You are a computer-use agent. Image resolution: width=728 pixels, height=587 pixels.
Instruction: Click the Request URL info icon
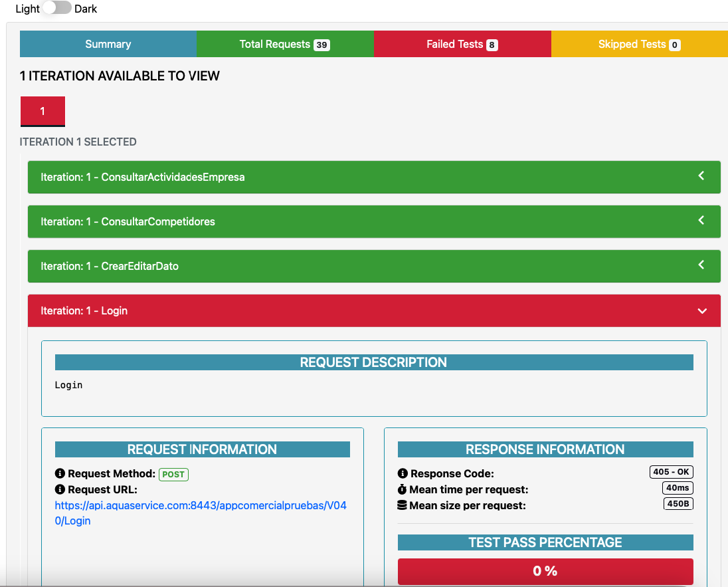pos(60,490)
